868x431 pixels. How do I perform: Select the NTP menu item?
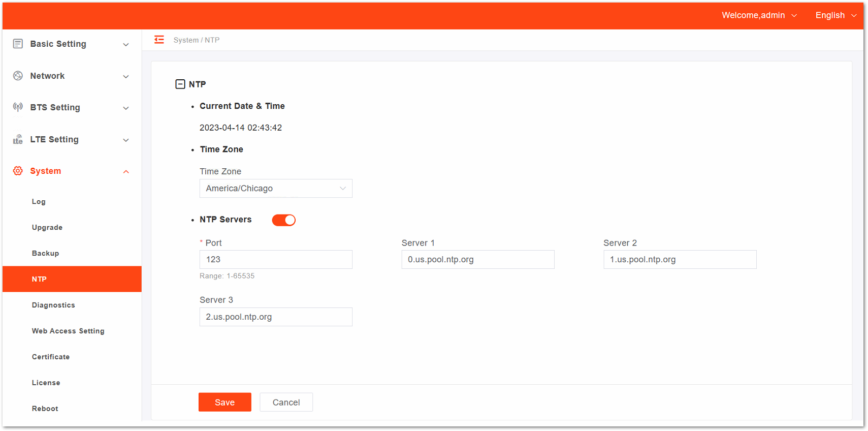click(72, 279)
